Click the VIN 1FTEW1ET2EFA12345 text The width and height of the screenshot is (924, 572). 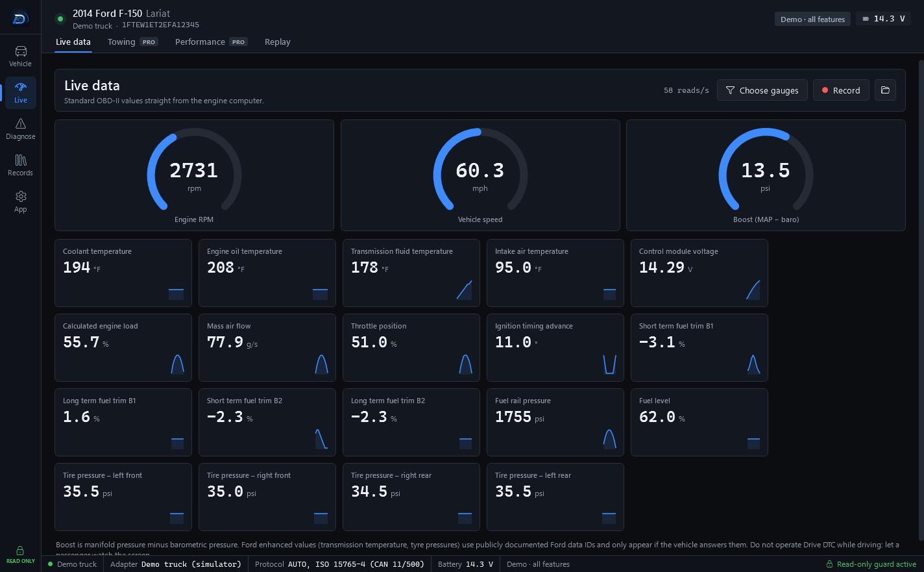(160, 25)
